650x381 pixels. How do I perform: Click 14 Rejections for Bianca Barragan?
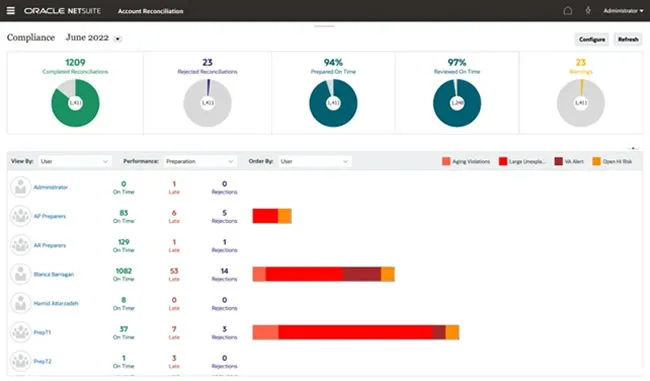[x=224, y=271]
